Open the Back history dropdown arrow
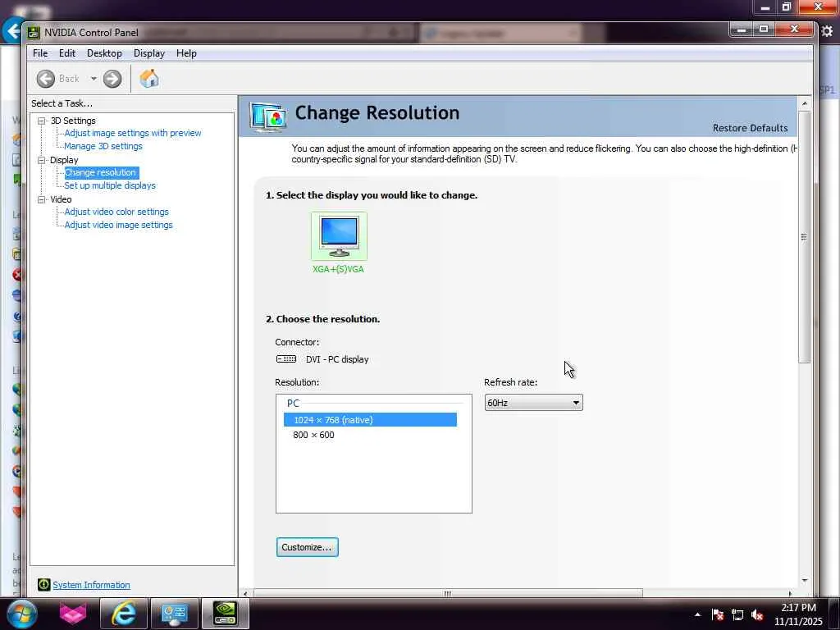Viewport: 840px width, 630px height. (94, 79)
